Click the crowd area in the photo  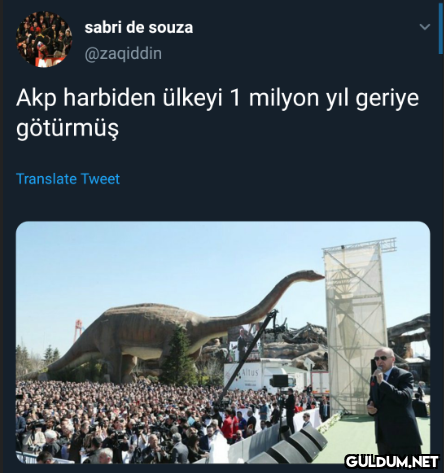point(133,422)
